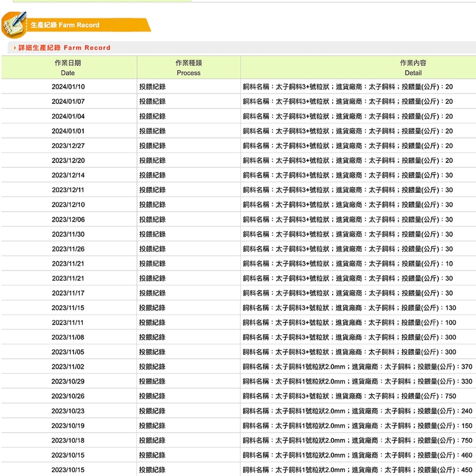
Task: Select the date cell 2023/10/23
Action: (68, 411)
